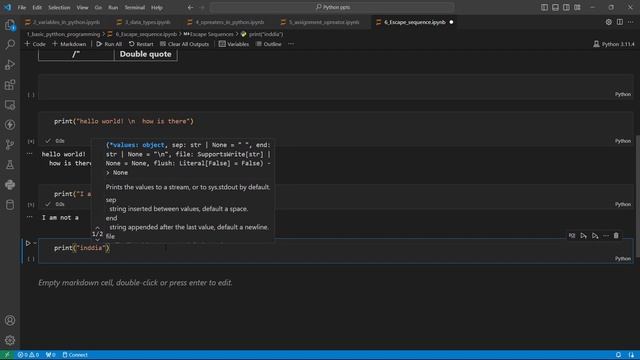Open the Selection menu

[59, 7]
